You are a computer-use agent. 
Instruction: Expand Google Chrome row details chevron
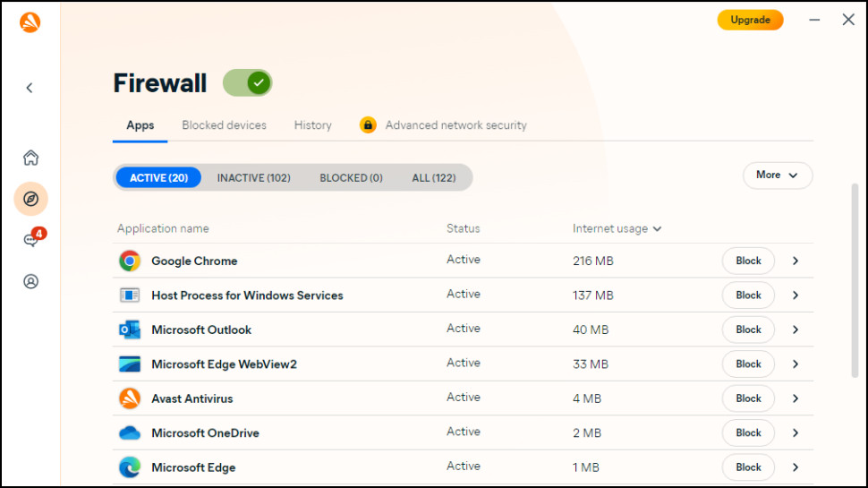[x=796, y=261]
